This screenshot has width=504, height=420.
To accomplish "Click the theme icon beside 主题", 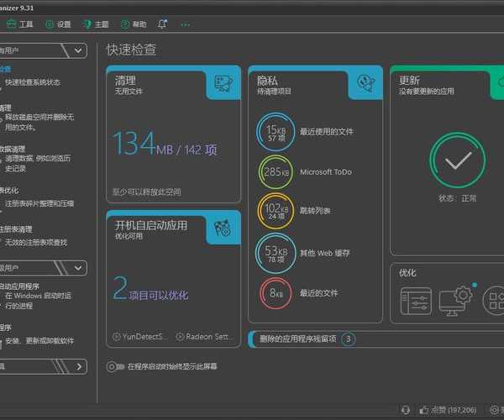I will 87,24.
